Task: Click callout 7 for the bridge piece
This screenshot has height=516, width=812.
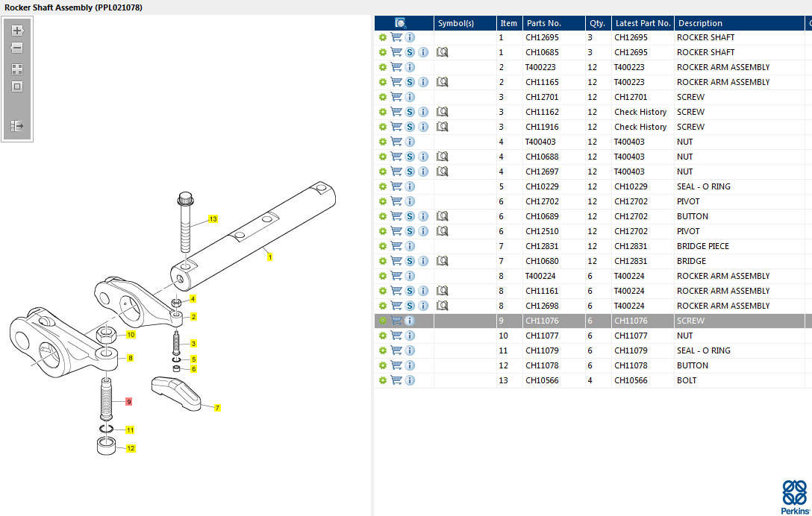Action: 217,408
